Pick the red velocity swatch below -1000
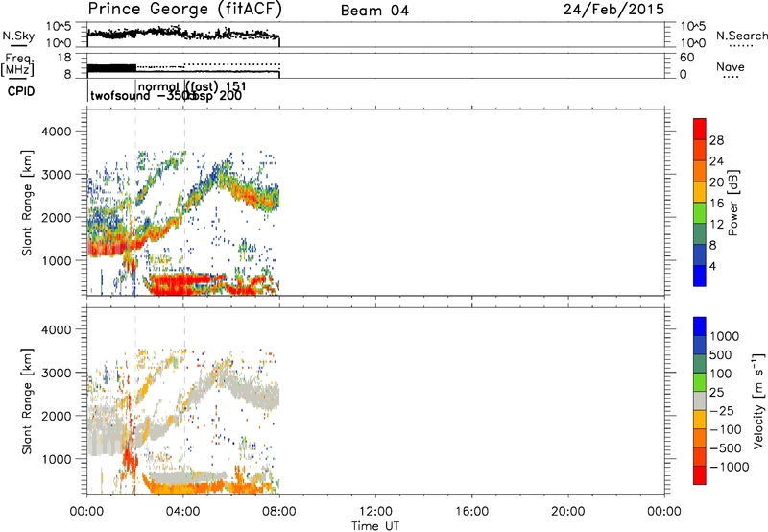Viewport: 768px width, 532px height. click(x=700, y=475)
